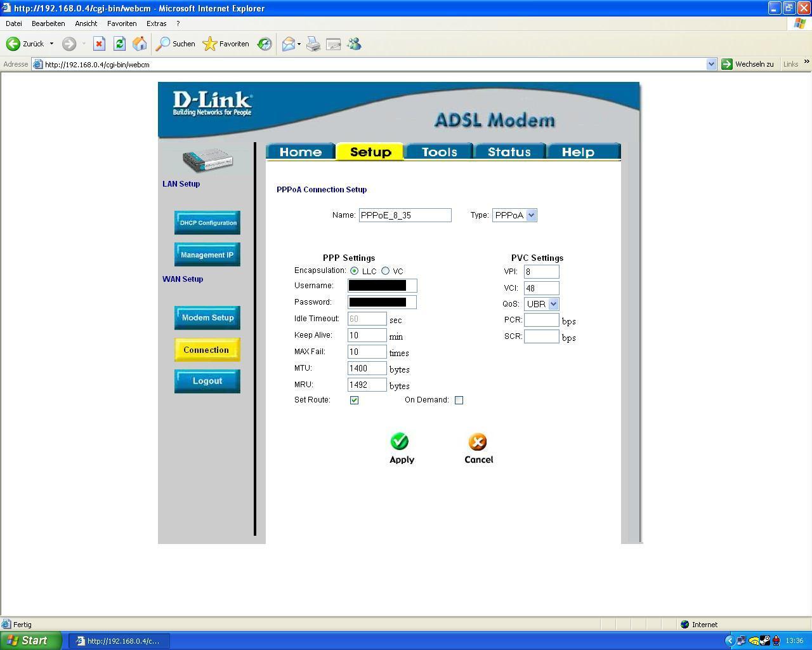Viewport: 812px width, 650px height.
Task: Click the DHCP Configuration button
Action: 207,223
